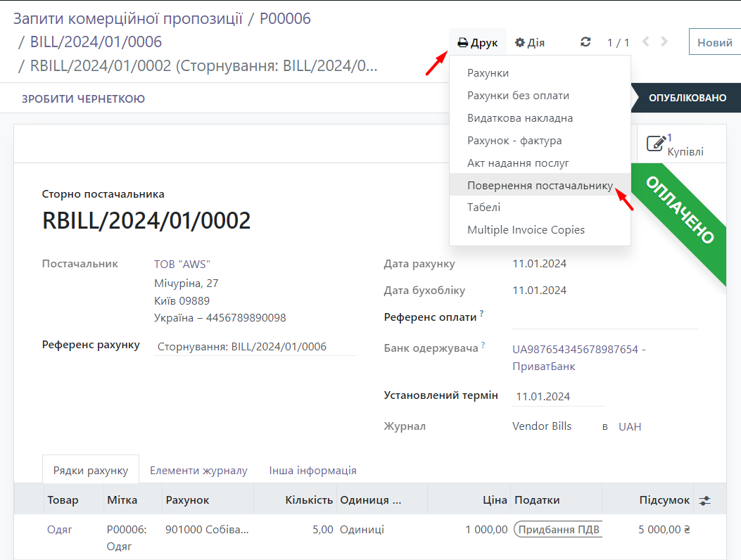Switch to Елементи журналу tab
Screen dimensions: 741x560
(198, 470)
